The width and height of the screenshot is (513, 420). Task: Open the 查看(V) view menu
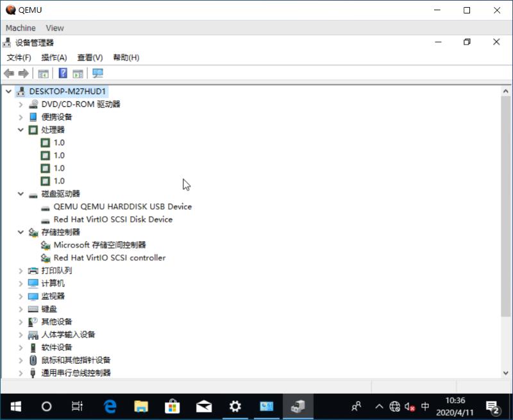click(89, 58)
